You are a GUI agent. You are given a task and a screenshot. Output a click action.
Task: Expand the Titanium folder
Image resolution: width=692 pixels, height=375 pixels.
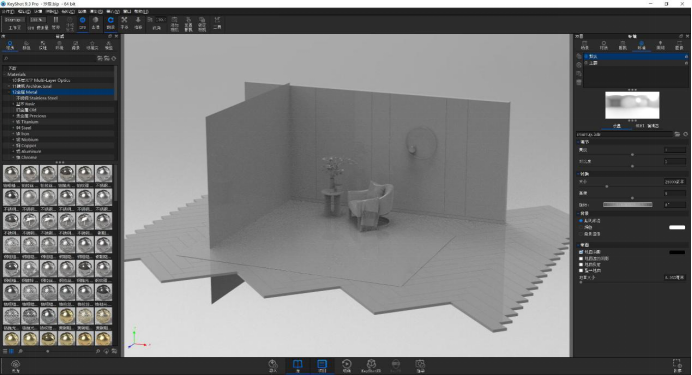13,122
